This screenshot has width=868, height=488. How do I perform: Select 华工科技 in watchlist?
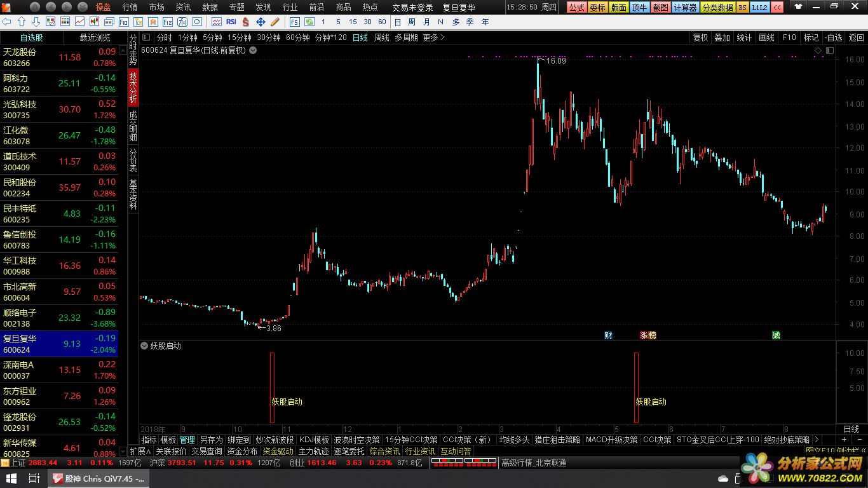click(x=59, y=266)
